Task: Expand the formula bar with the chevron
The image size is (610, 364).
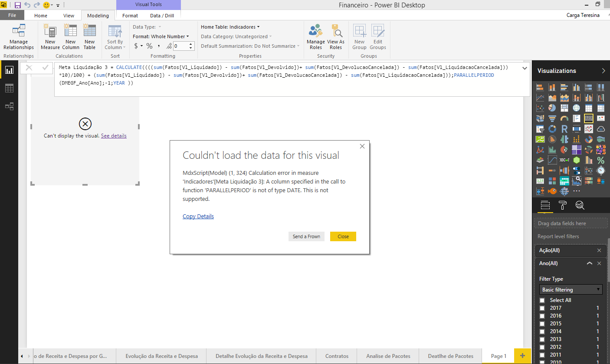Action: coord(525,68)
